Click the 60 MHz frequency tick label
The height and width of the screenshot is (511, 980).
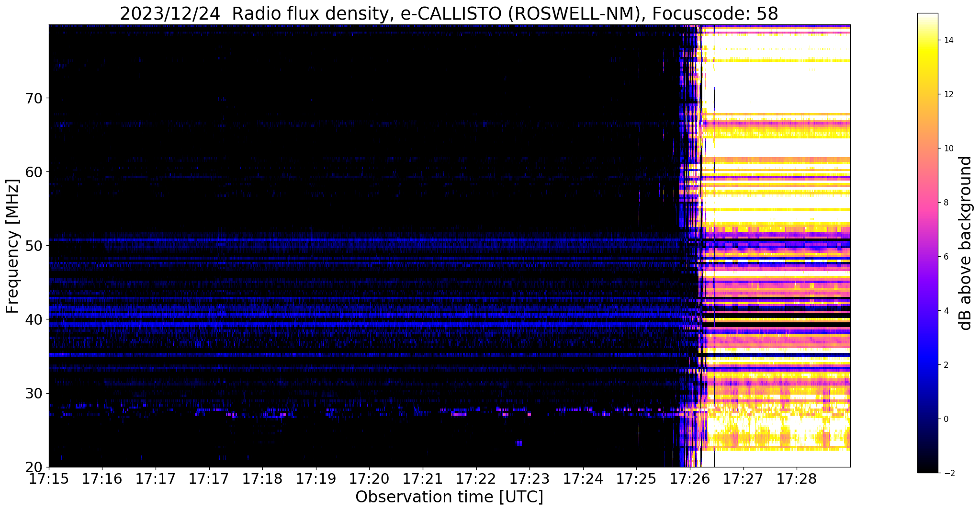point(34,172)
